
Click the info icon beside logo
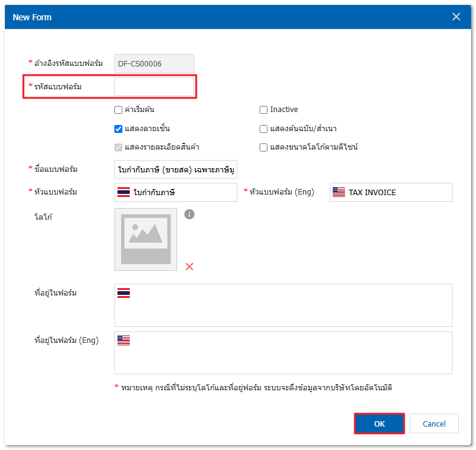[x=189, y=214]
